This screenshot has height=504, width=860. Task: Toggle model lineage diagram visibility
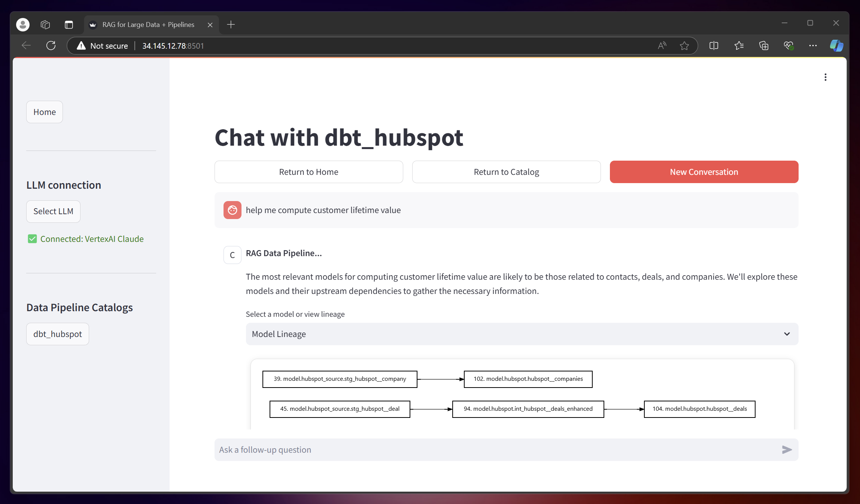coord(522,334)
